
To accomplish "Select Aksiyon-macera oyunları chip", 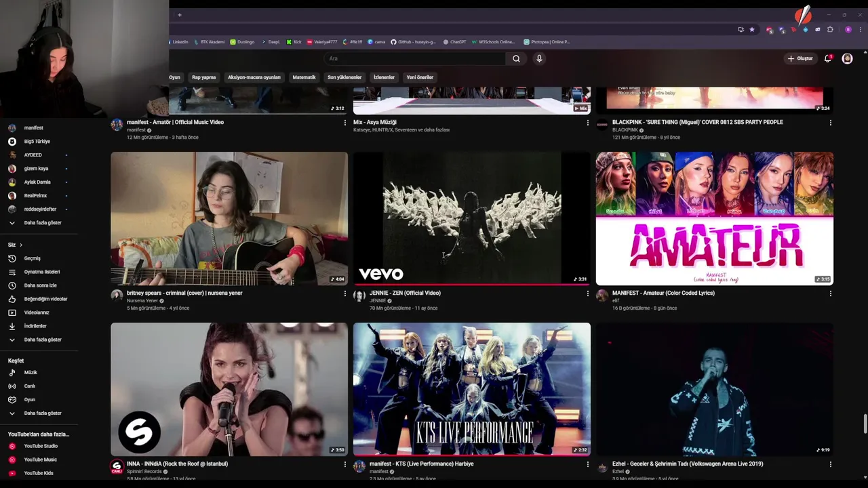I will (254, 77).
